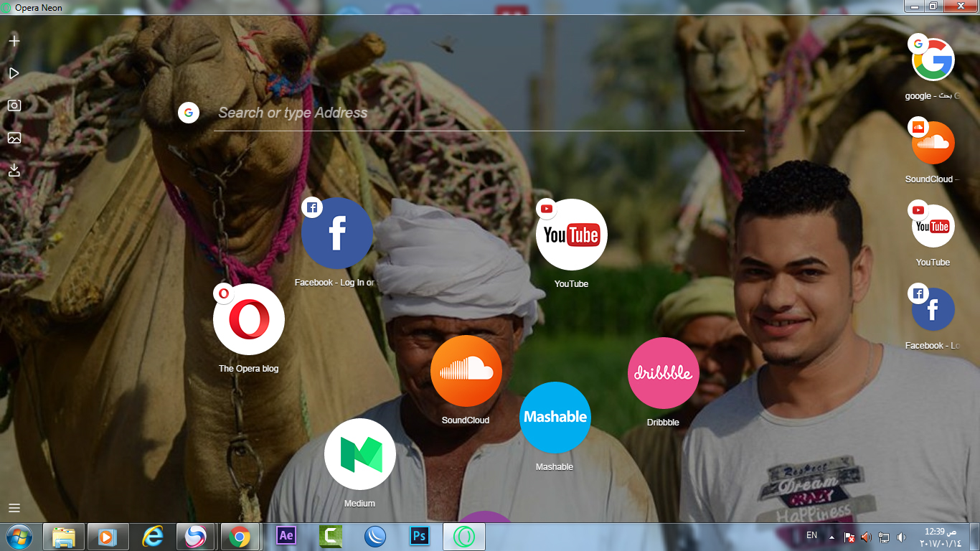Click the taskbar clock showing 12:39
The image size is (980, 551).
point(941,537)
